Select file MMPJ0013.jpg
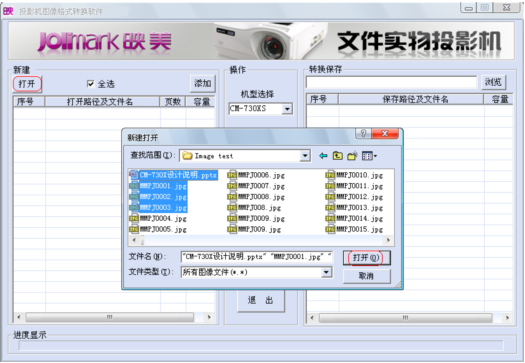525x363 pixels. click(354, 208)
